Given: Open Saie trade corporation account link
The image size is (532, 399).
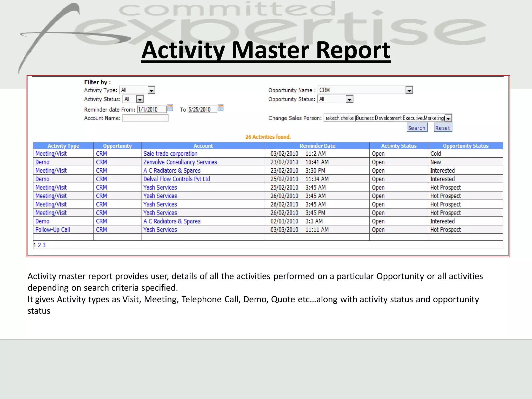Looking at the screenshot, I should pyautogui.click(x=170, y=154).
